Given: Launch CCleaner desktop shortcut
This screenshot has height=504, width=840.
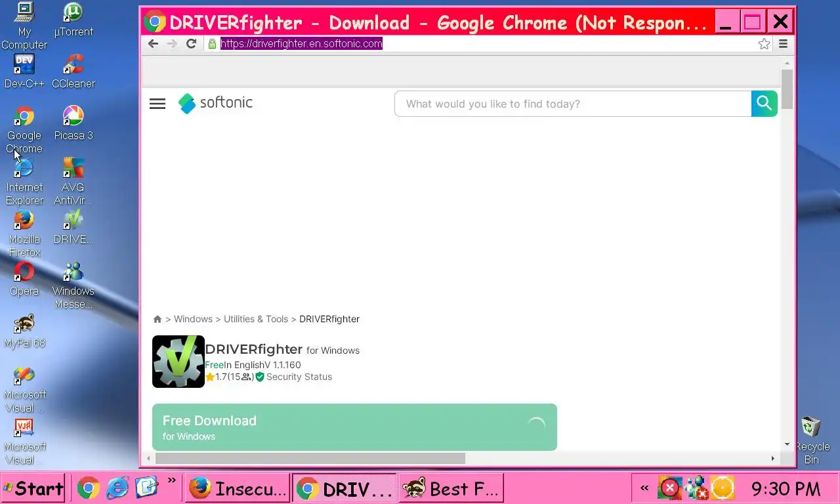Looking at the screenshot, I should (x=73, y=72).
